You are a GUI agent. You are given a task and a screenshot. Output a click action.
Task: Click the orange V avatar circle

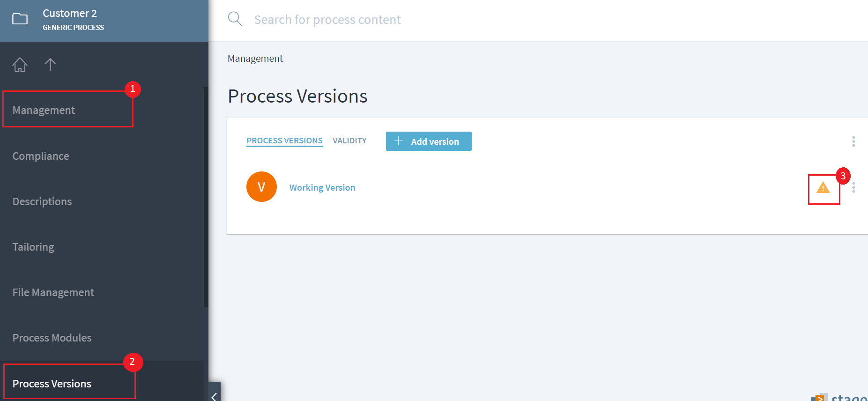click(261, 187)
